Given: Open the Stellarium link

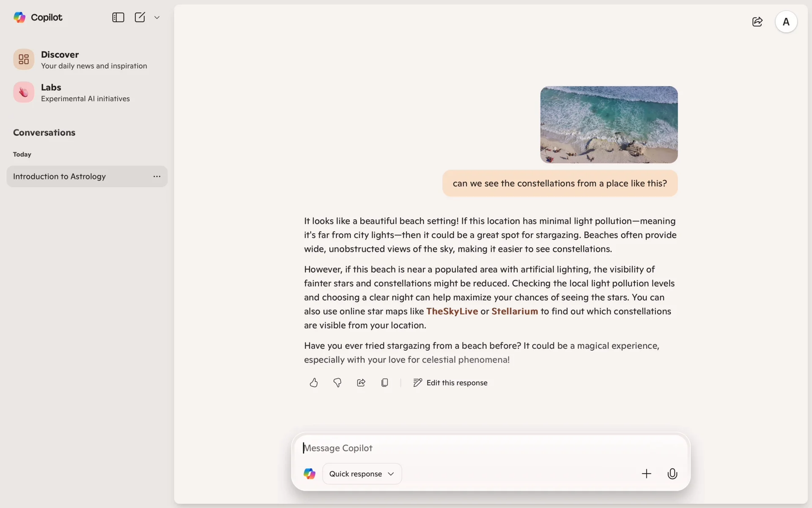Looking at the screenshot, I should coord(514,311).
